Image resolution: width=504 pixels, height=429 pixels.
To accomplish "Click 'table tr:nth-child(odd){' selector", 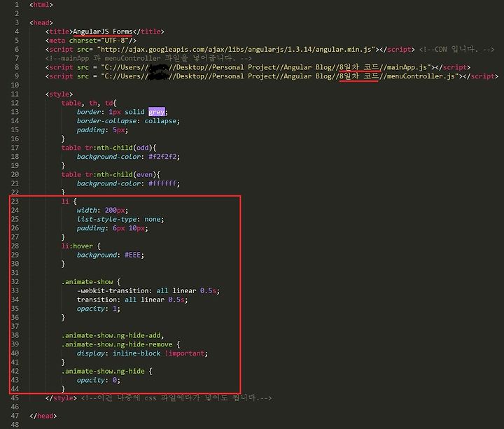I will coord(108,148).
